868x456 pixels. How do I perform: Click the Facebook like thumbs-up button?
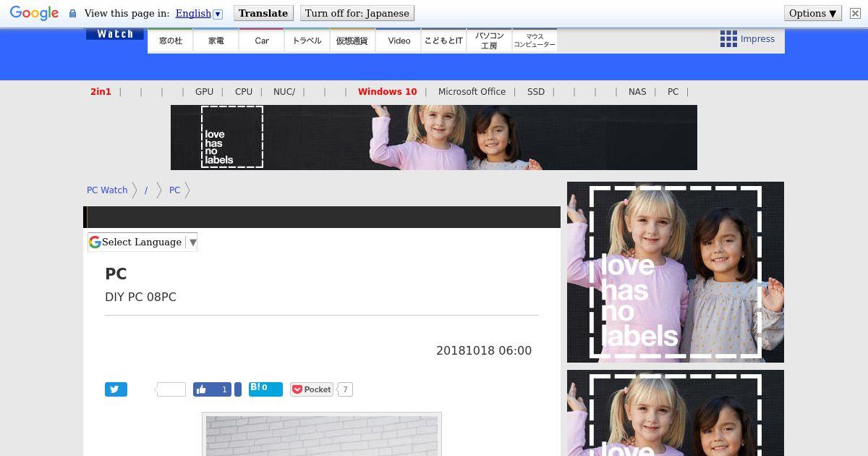click(x=212, y=389)
